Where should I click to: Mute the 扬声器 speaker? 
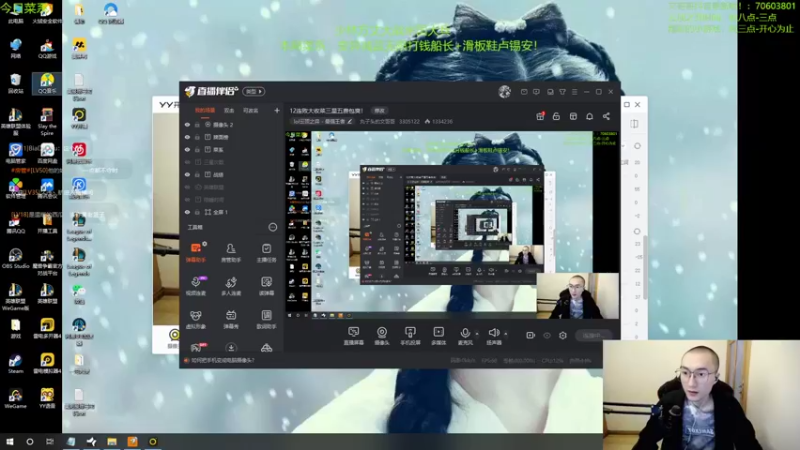click(x=493, y=336)
